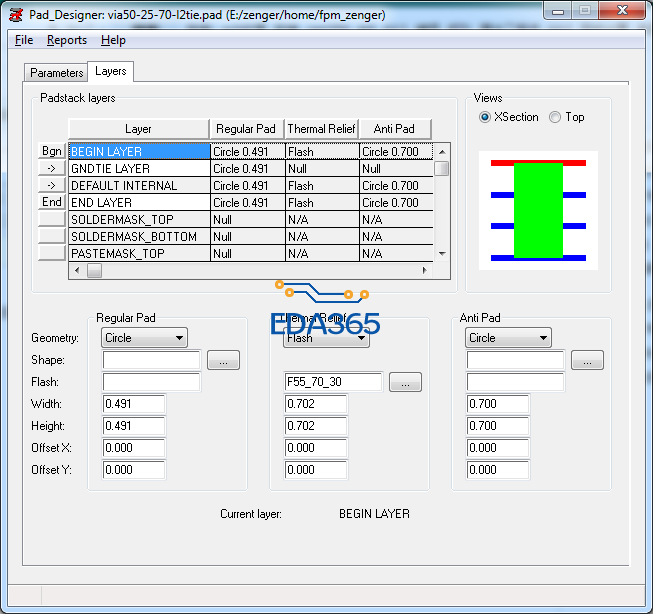Click the Anti Pad column header
The height and width of the screenshot is (614, 653).
click(x=395, y=129)
